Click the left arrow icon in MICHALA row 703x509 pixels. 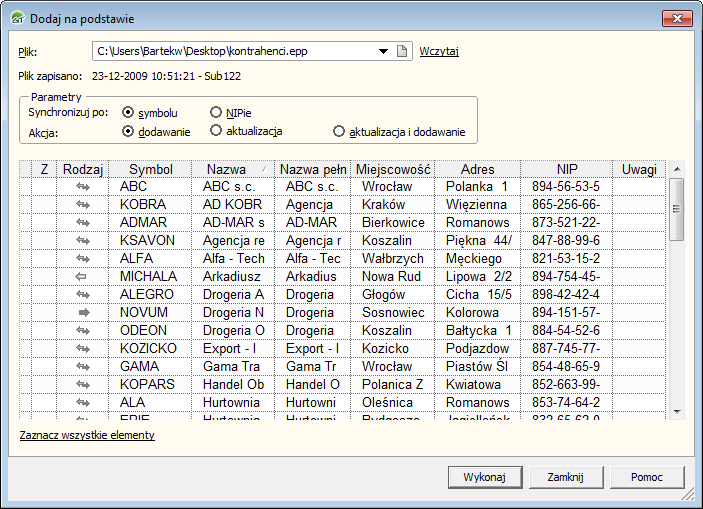[x=83, y=276]
